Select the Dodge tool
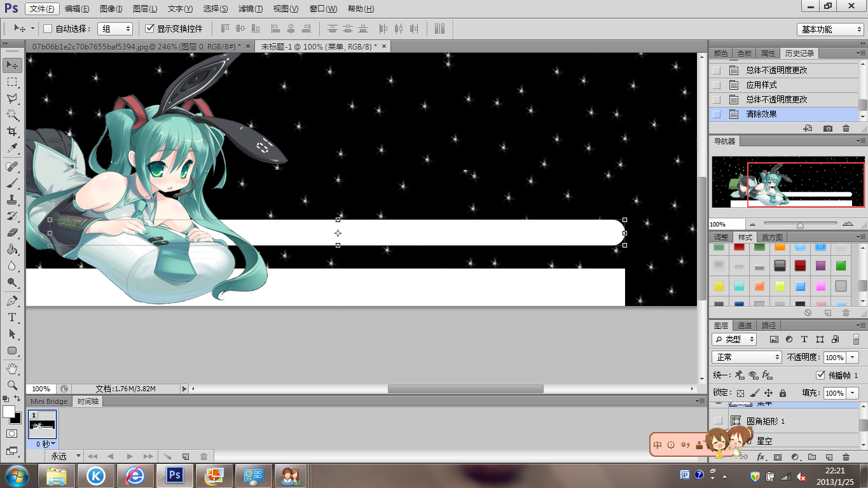The width and height of the screenshot is (868, 488). pyautogui.click(x=12, y=282)
